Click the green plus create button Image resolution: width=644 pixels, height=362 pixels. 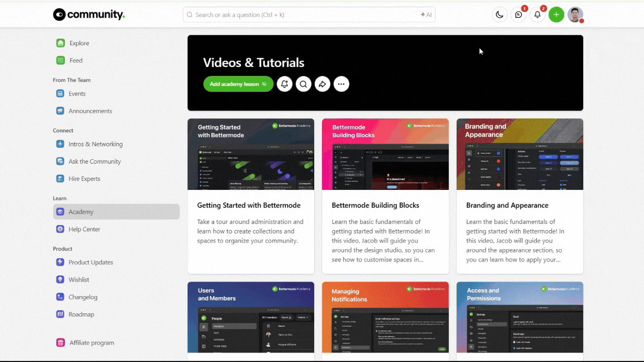[x=556, y=15]
